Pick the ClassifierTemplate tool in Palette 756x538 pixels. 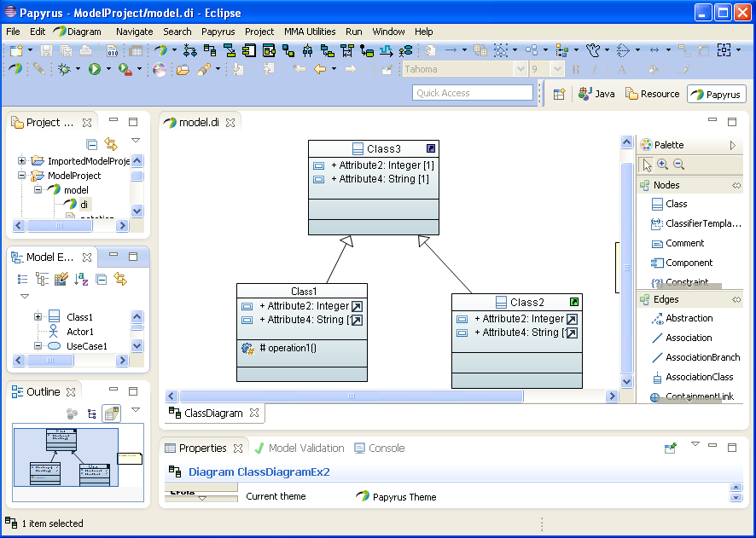coord(696,223)
